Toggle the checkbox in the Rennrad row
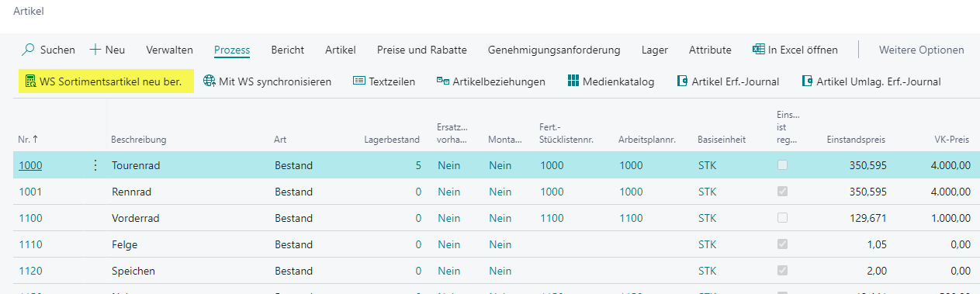The width and height of the screenshot is (980, 294). (782, 192)
